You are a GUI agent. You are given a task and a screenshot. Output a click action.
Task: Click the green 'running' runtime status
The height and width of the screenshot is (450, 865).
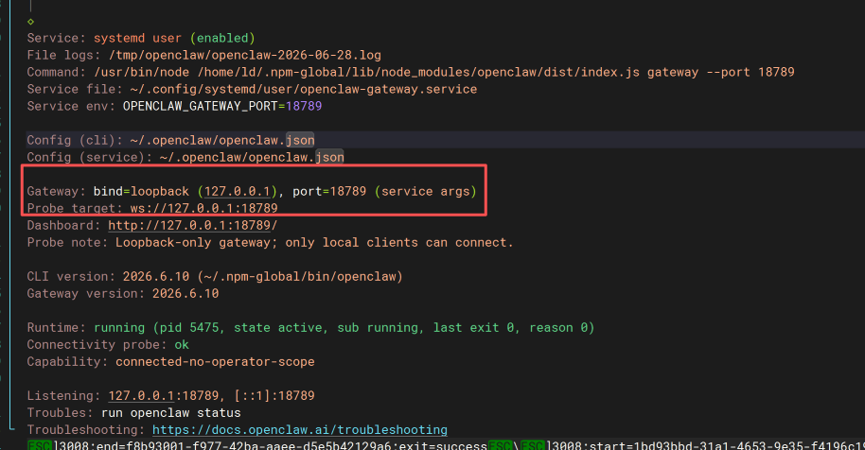[119, 328]
